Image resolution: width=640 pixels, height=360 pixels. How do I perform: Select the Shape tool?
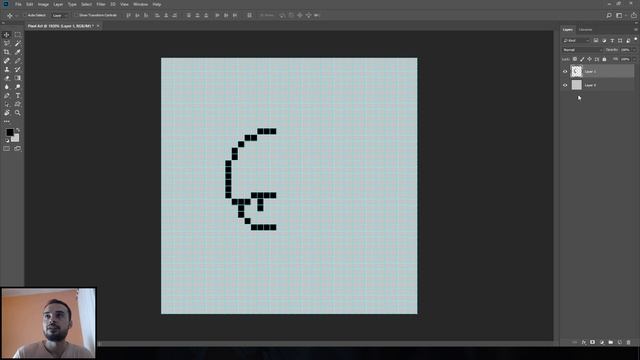[18, 104]
